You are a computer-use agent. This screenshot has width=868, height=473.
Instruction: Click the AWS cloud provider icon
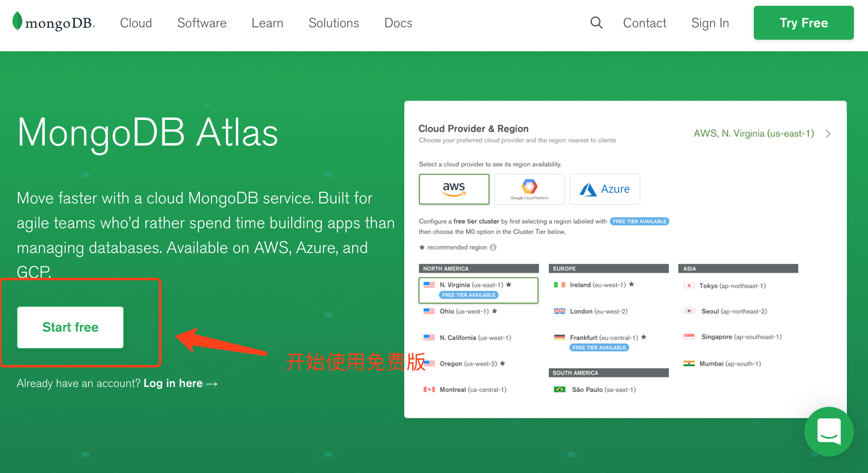454,189
